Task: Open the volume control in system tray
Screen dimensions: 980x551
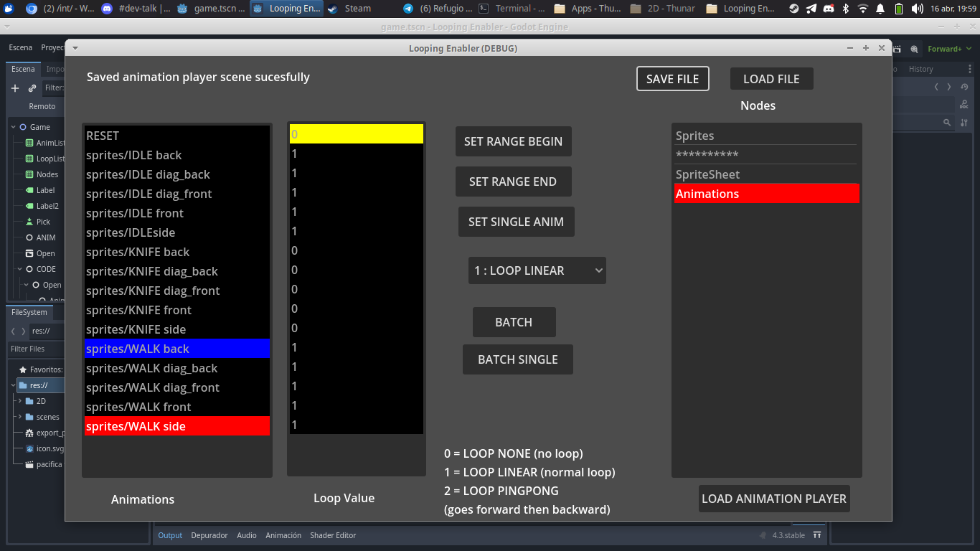Action: point(918,9)
